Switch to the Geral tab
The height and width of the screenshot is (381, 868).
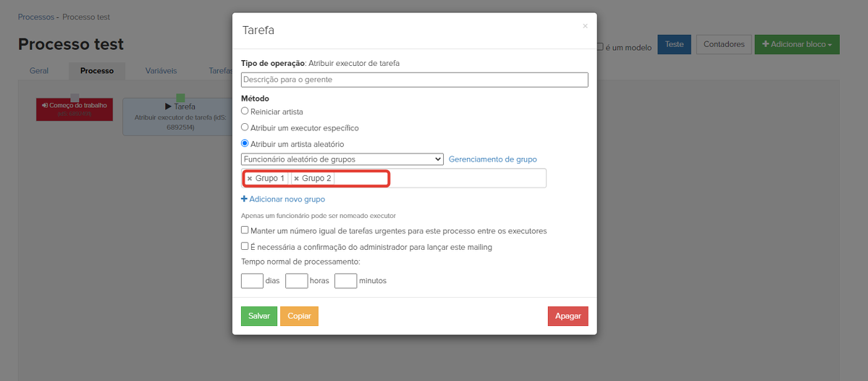[x=39, y=71]
